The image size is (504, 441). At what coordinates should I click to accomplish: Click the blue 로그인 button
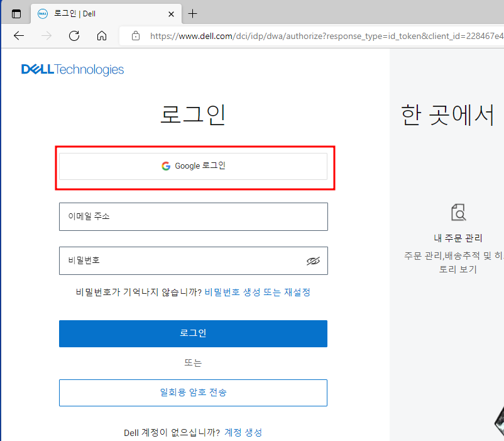193,333
